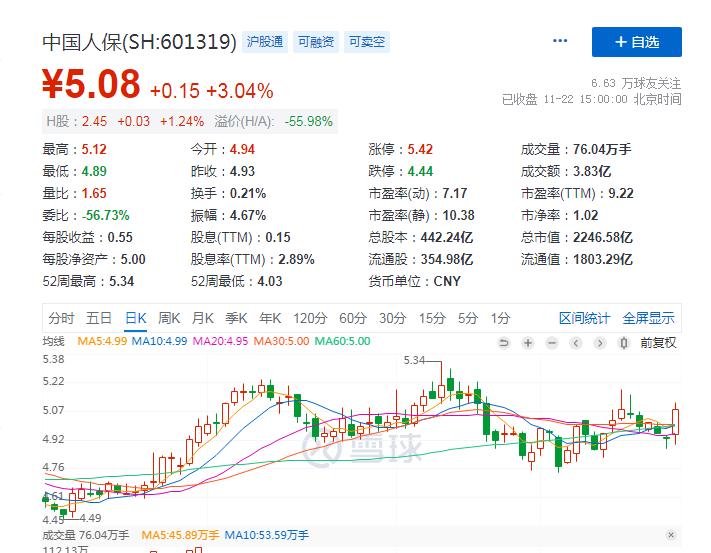Shift the chart left with the left chevron

pyautogui.click(x=576, y=343)
